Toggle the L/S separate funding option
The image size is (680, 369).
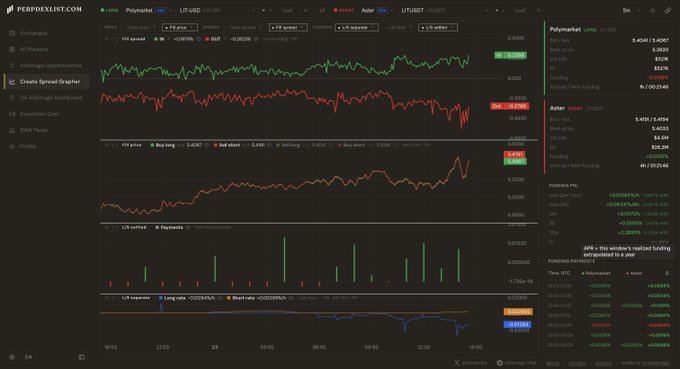356,27
